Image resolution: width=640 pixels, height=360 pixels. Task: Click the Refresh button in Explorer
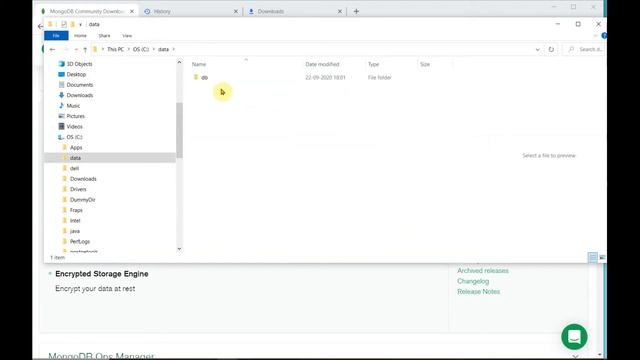pyautogui.click(x=551, y=49)
